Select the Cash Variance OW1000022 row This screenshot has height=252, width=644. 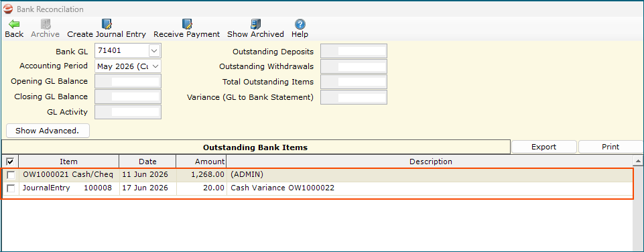point(318,188)
